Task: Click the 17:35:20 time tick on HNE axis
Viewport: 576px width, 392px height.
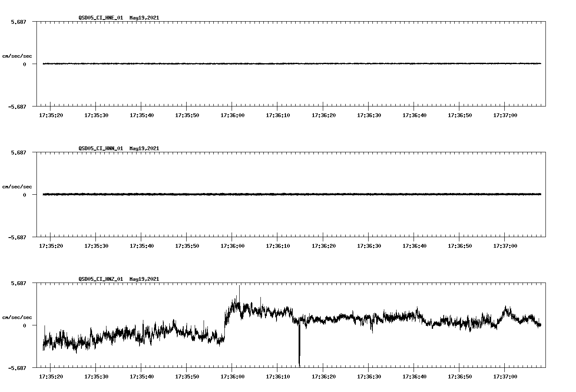Action: (x=50, y=115)
